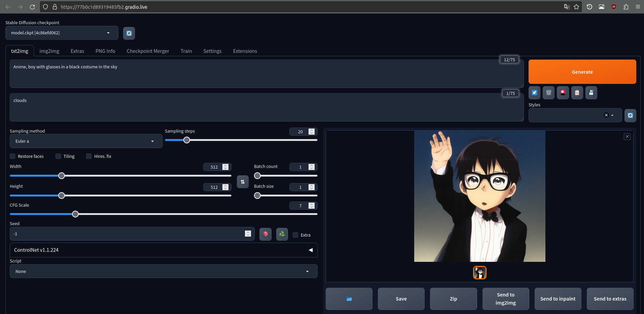
Task: Open the Extensions tab
Action: [245, 51]
